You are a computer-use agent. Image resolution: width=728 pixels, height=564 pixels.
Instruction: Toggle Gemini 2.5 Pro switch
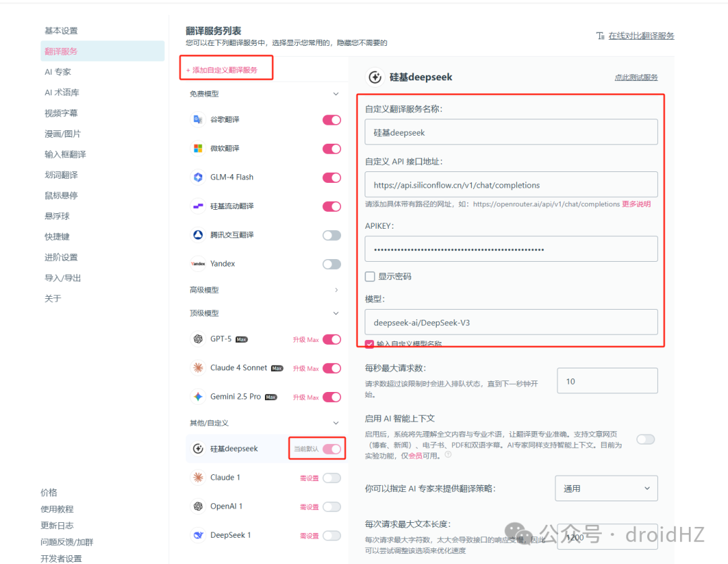[x=332, y=397]
